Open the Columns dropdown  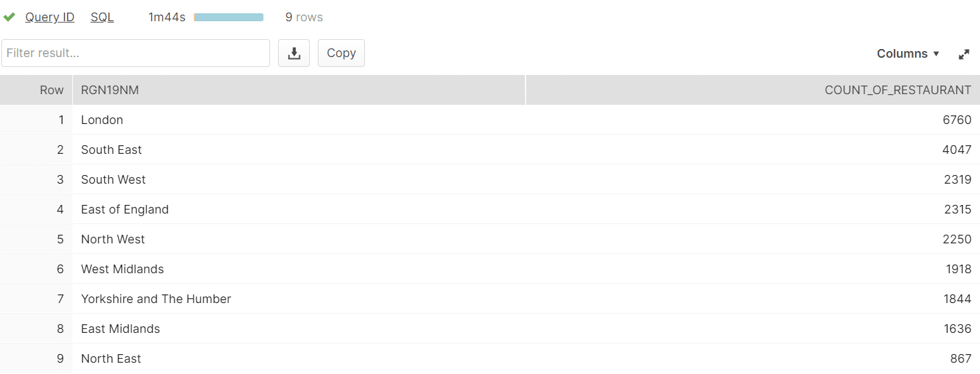tap(908, 54)
